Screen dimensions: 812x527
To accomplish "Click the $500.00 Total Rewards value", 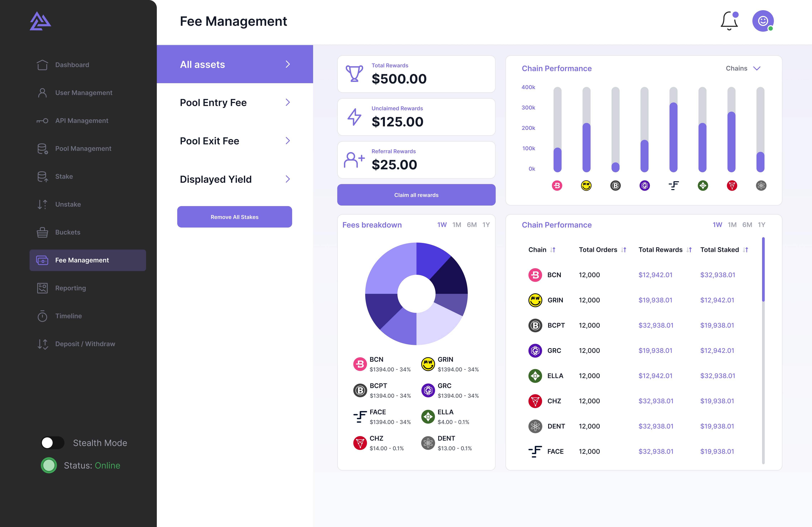I will click(399, 79).
